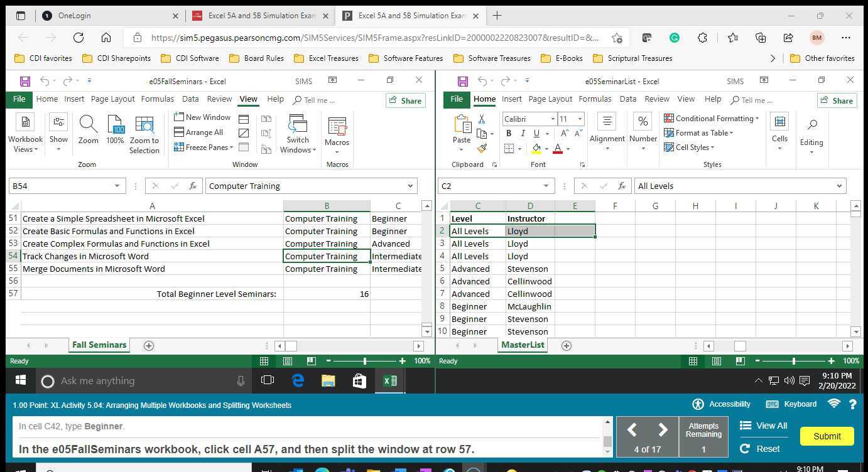Open the font size dropdown
The image size is (868, 472).
coord(578,119)
